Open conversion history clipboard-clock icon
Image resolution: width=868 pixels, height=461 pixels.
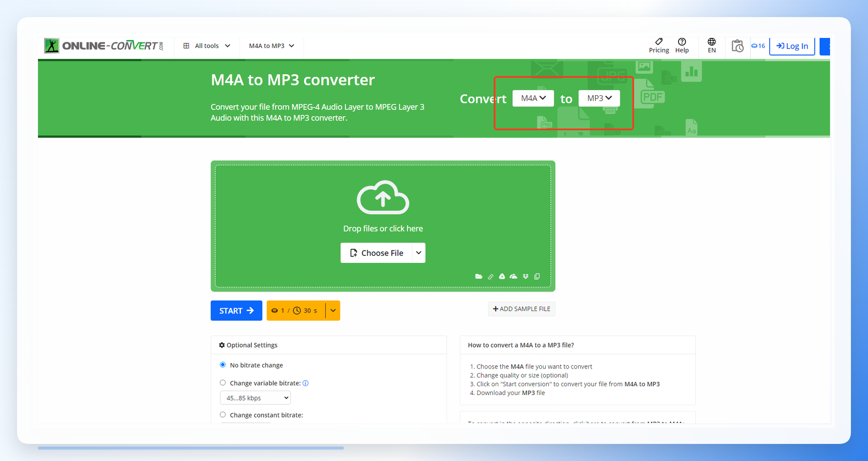point(738,46)
